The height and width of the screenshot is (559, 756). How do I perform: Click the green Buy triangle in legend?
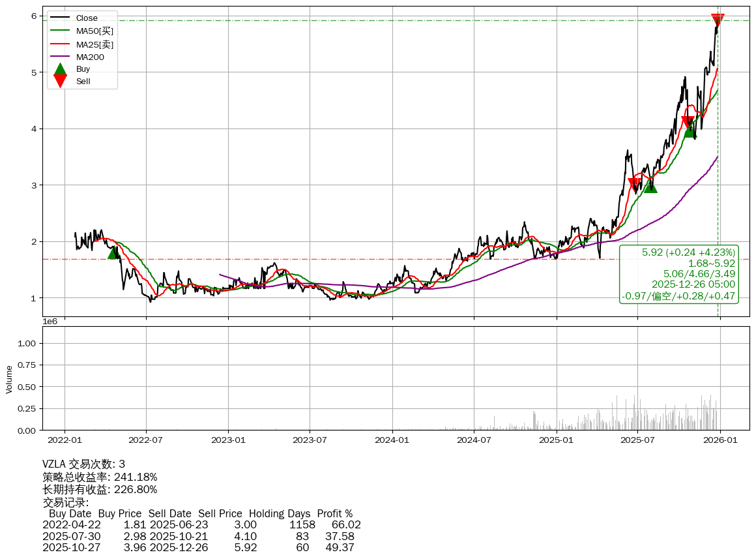click(60, 68)
